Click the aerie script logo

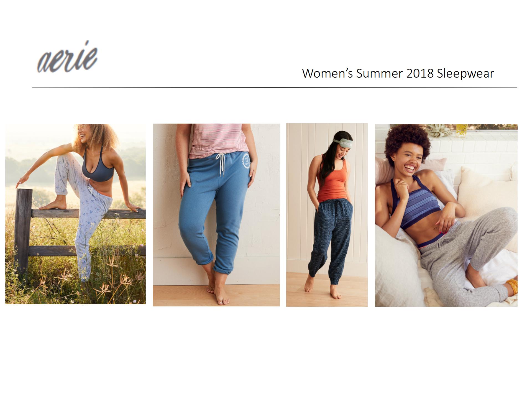(x=67, y=57)
